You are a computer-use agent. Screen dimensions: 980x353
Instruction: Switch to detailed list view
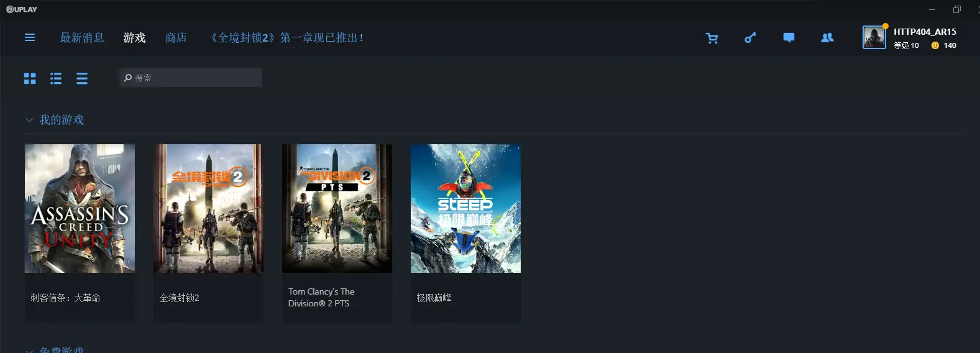(x=56, y=78)
